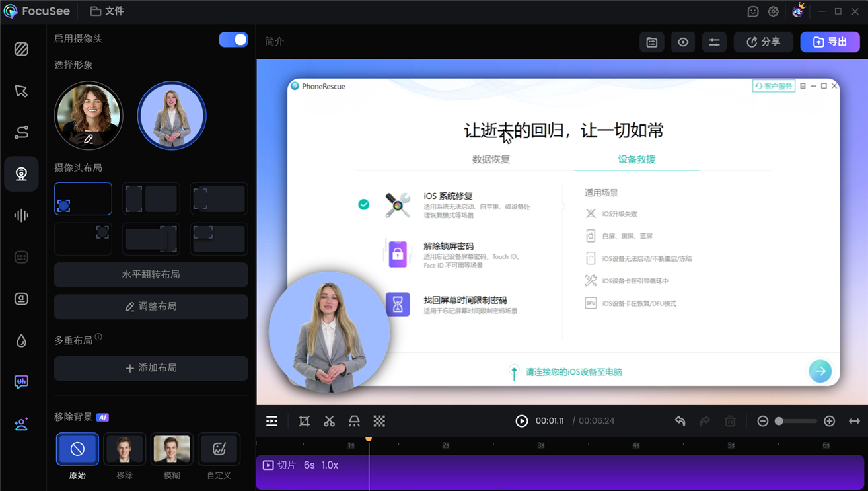Choose the 模糊 blur background option
This screenshot has width=868, height=491.
(172, 449)
